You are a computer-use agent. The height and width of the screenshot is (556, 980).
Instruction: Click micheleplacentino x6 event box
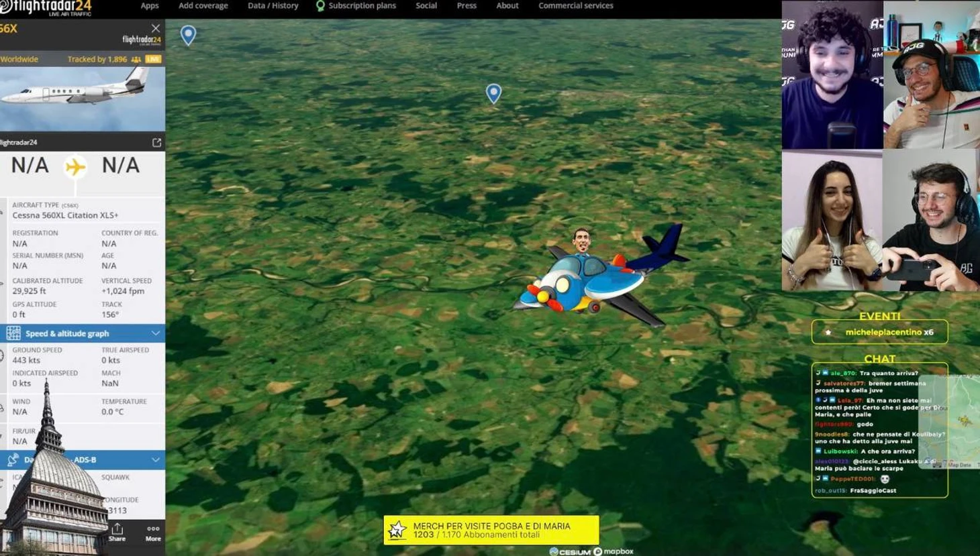coord(879,332)
